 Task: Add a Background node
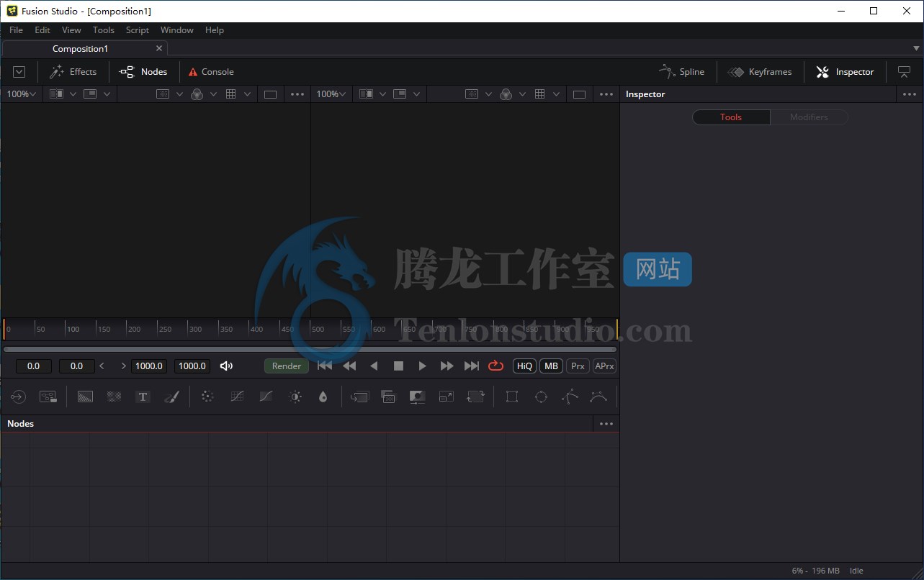coord(85,397)
